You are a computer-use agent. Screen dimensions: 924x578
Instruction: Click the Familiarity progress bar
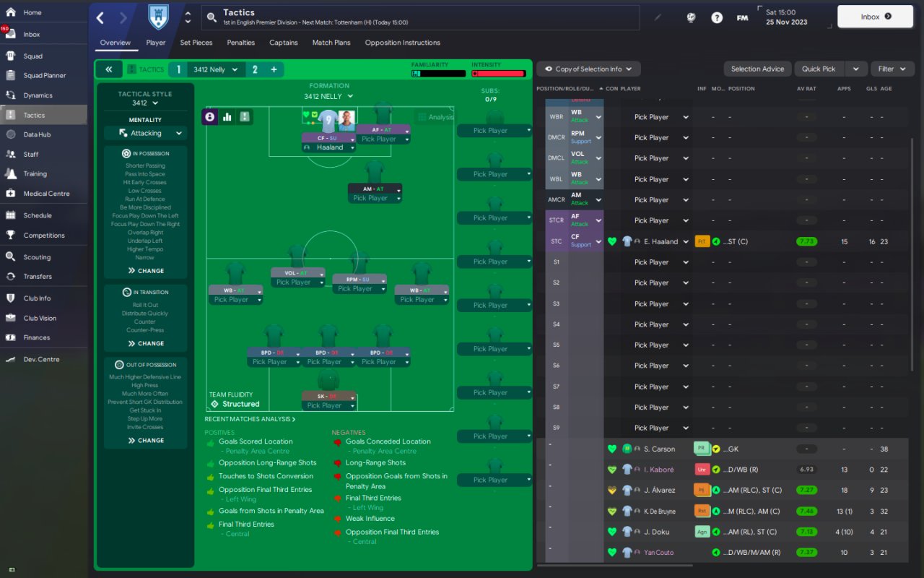click(439, 74)
